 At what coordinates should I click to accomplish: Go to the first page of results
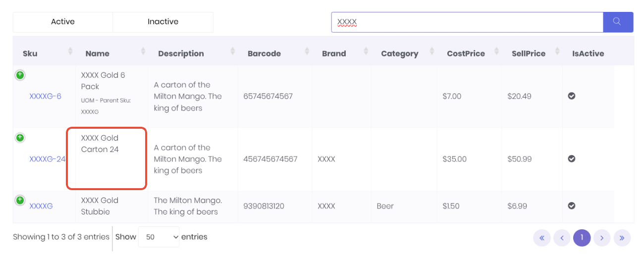click(542, 238)
